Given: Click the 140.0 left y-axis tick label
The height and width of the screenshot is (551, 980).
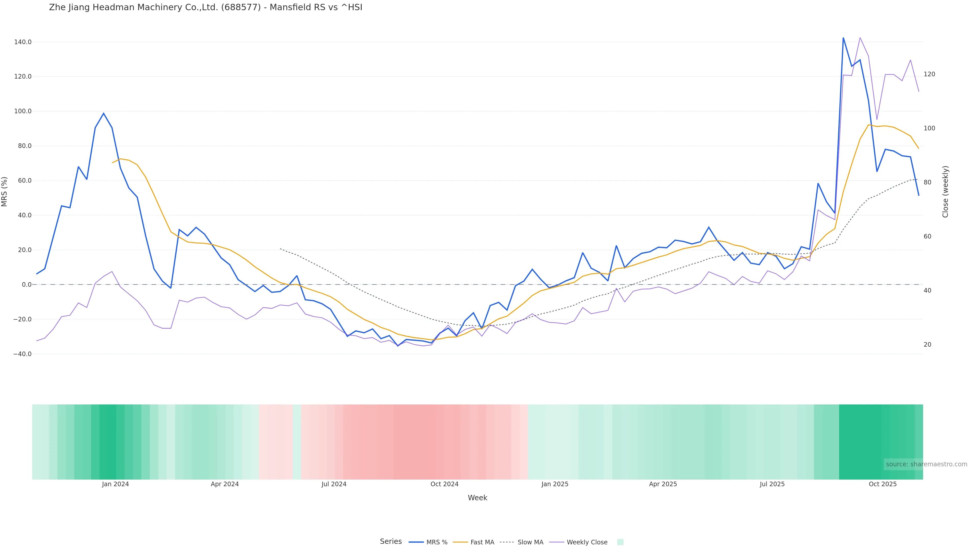Looking at the screenshot, I should click(23, 42).
